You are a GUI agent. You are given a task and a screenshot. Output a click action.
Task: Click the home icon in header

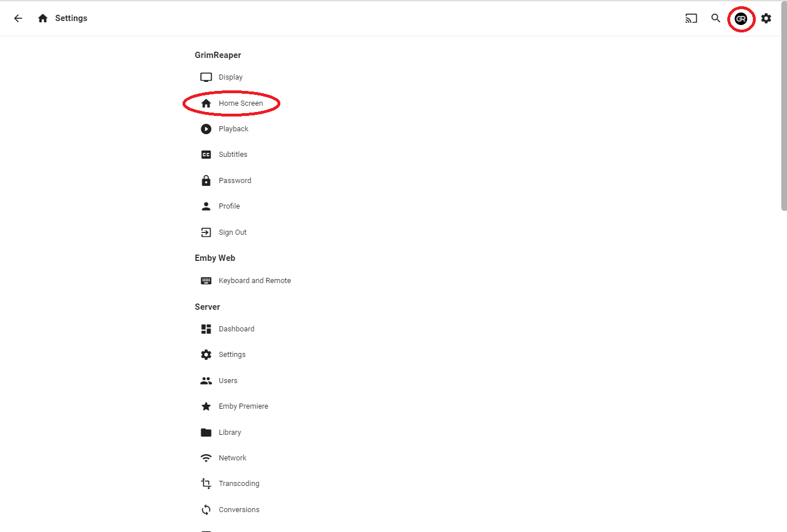coord(43,18)
